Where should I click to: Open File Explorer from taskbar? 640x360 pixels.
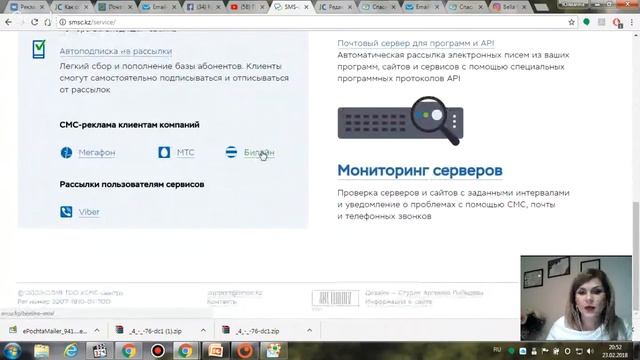(x=42, y=351)
